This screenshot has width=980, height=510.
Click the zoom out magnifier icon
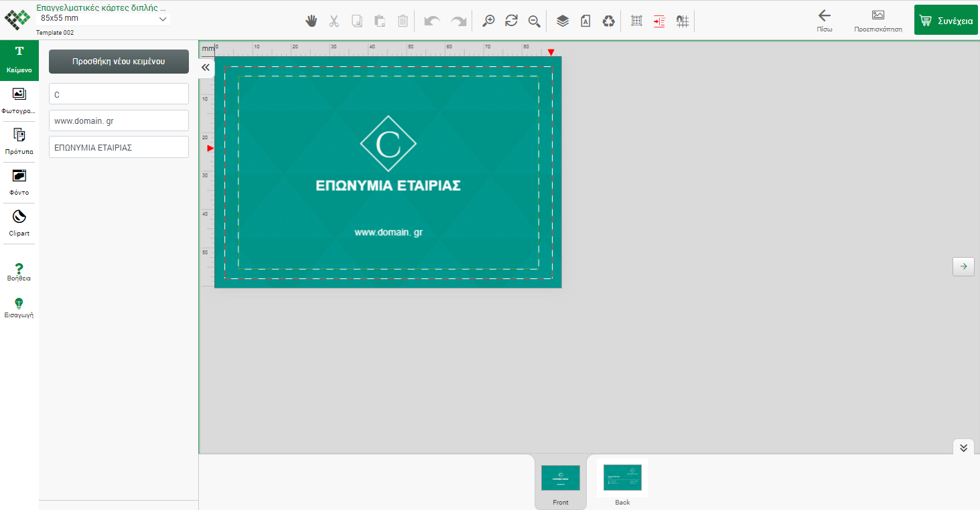click(x=534, y=21)
